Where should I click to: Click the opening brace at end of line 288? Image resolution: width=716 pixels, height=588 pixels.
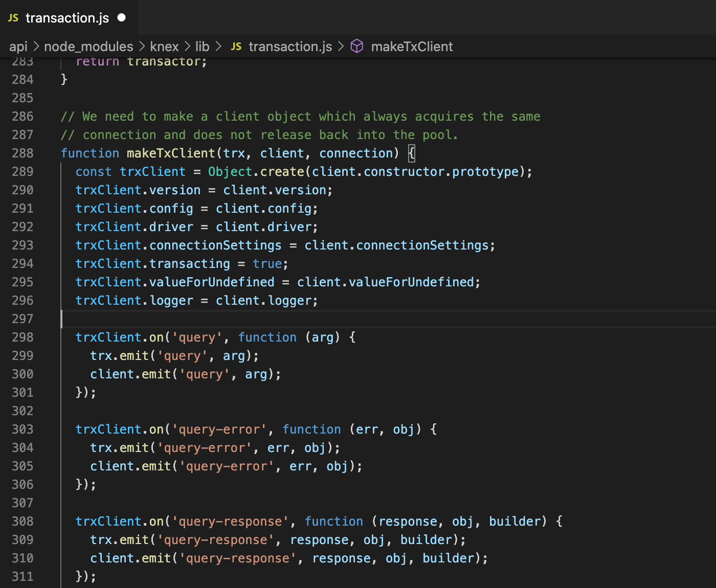click(x=412, y=153)
